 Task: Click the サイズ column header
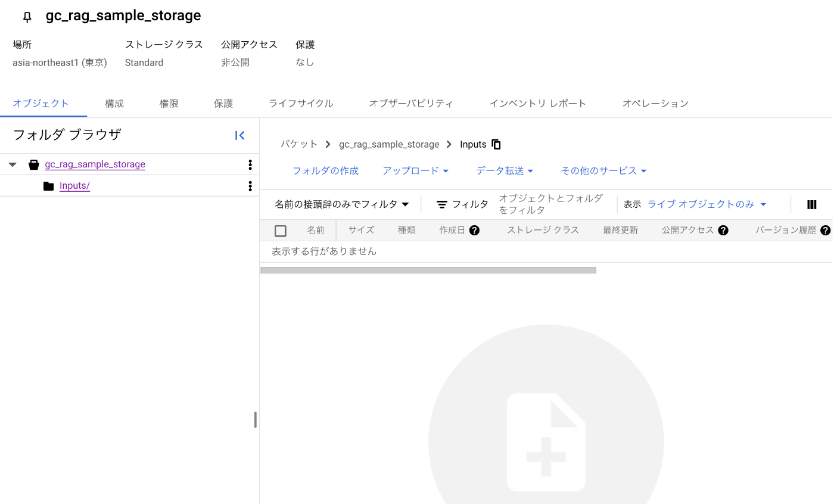click(362, 231)
